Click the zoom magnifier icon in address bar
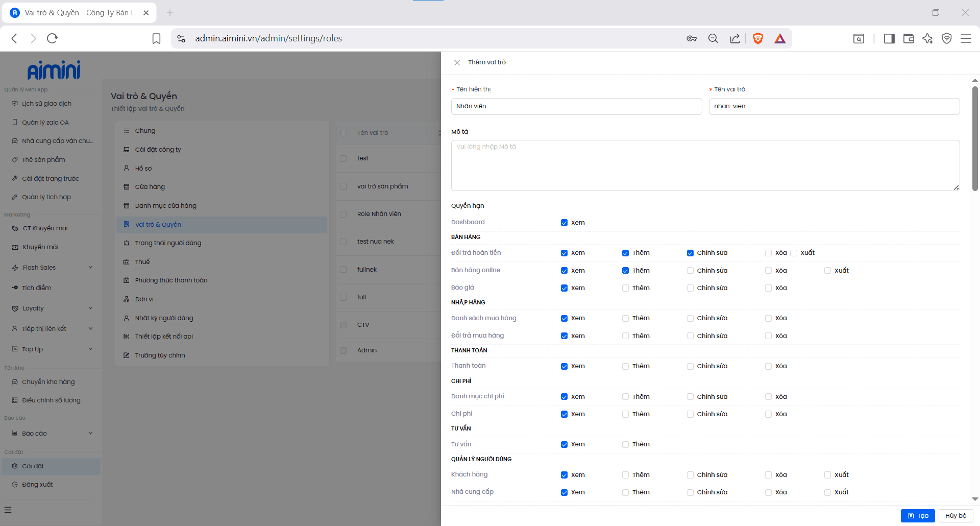Viewport: 980px width, 526px height. tap(713, 38)
